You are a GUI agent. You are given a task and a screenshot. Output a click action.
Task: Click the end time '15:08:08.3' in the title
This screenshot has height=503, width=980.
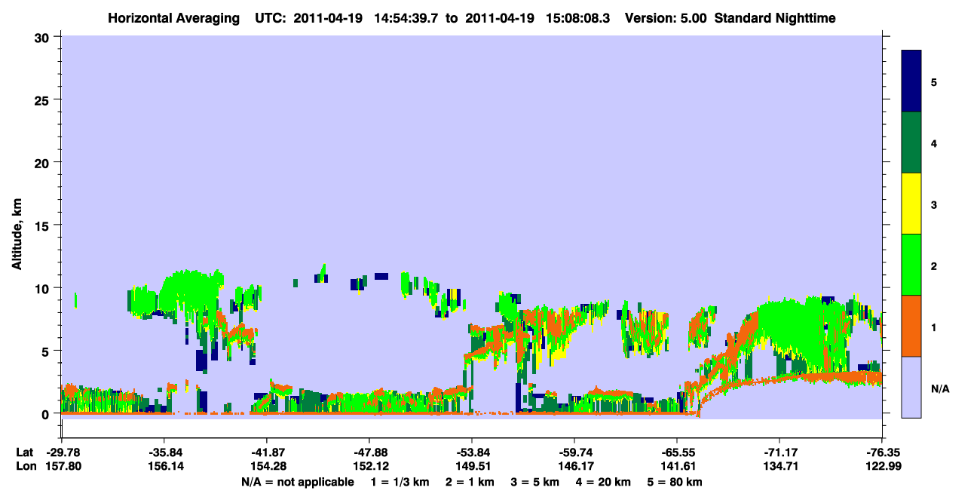578,17
